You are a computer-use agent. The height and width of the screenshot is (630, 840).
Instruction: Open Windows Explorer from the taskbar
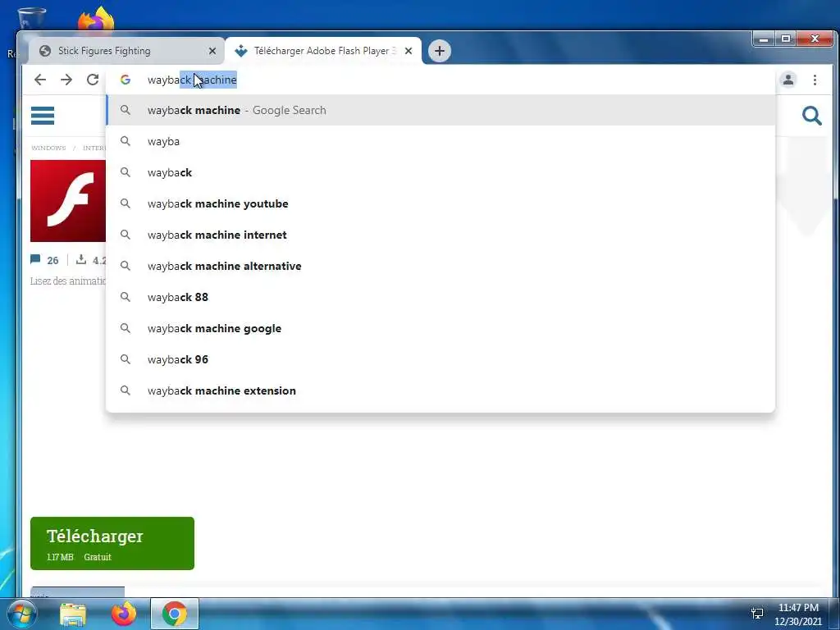[x=73, y=614]
